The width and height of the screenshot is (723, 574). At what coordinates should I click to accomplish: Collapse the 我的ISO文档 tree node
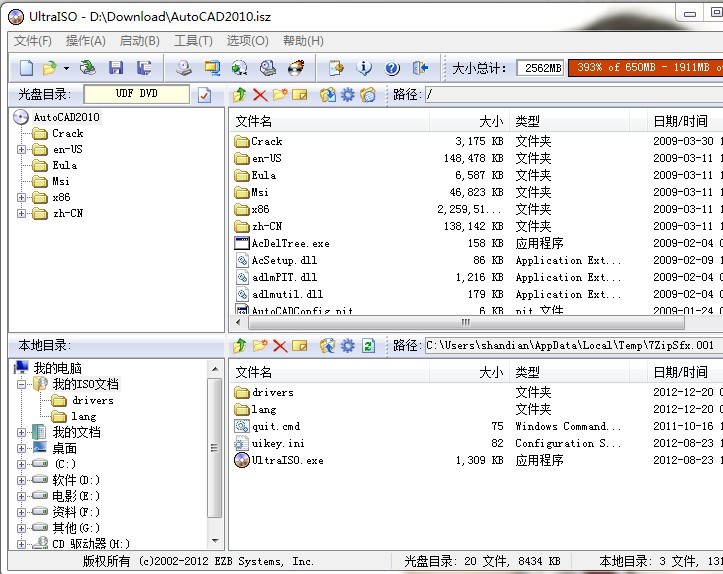click(x=21, y=384)
